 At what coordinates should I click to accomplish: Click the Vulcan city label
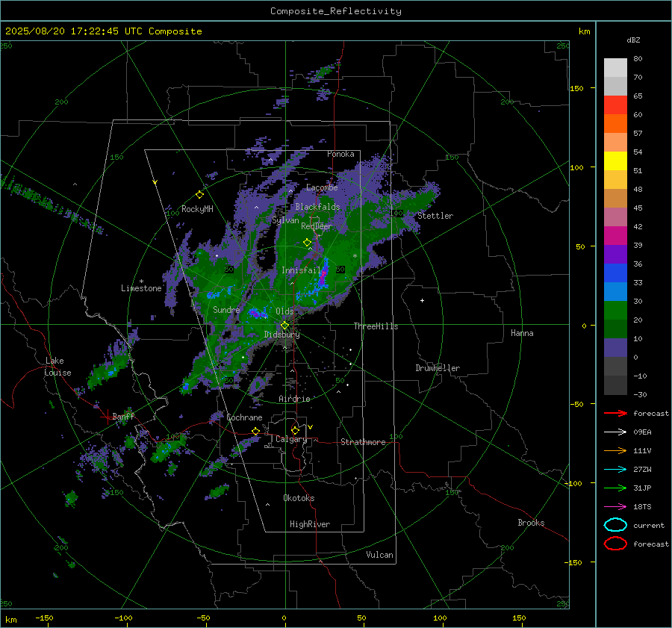coord(380,555)
